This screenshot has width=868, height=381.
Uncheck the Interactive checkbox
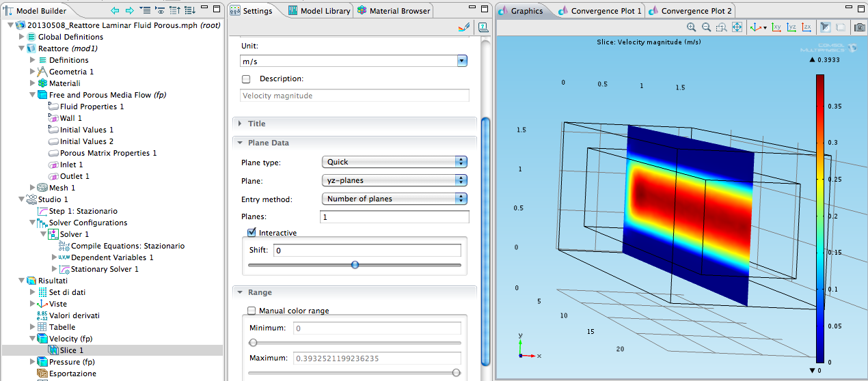[252, 233]
